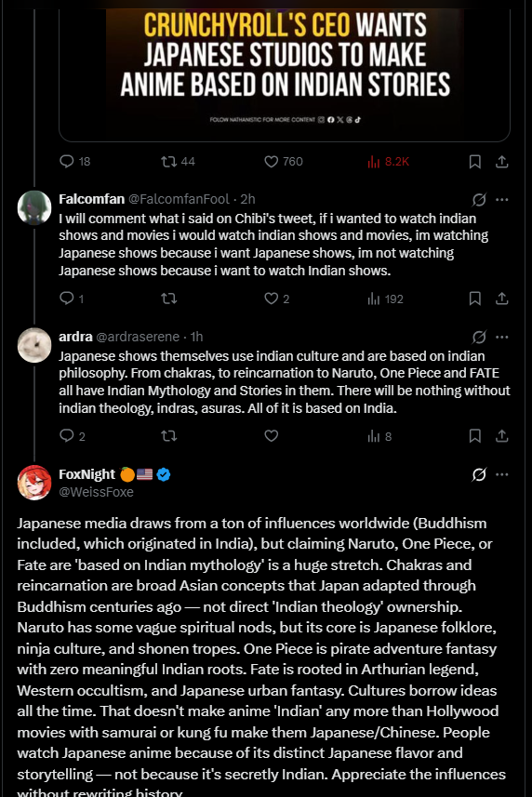
Task: Repost the Crunchyroll post with 44 reposts
Action: [x=178, y=162]
